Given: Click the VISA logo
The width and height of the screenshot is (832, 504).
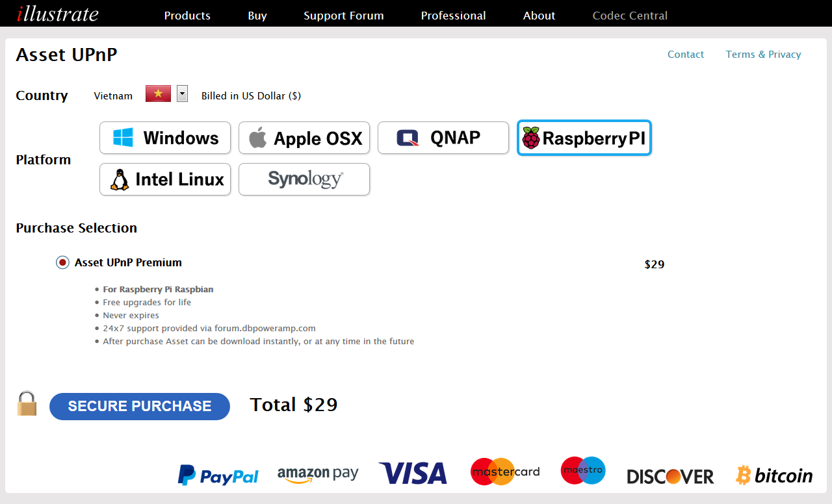Looking at the screenshot, I should 413,473.
